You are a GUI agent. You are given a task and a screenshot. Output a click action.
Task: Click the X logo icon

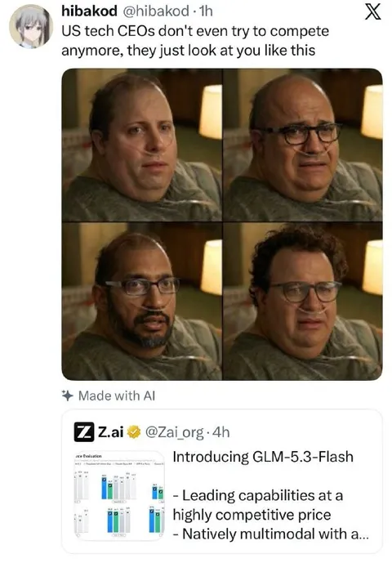coord(373,12)
